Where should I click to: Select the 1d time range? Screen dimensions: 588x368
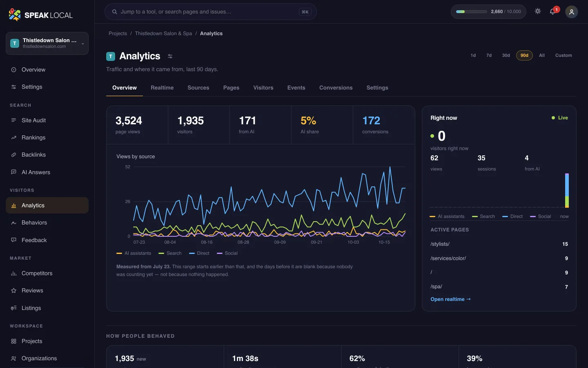click(473, 55)
